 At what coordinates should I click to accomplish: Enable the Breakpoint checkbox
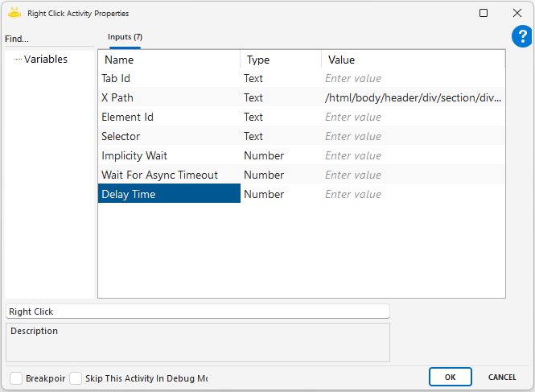click(x=16, y=378)
